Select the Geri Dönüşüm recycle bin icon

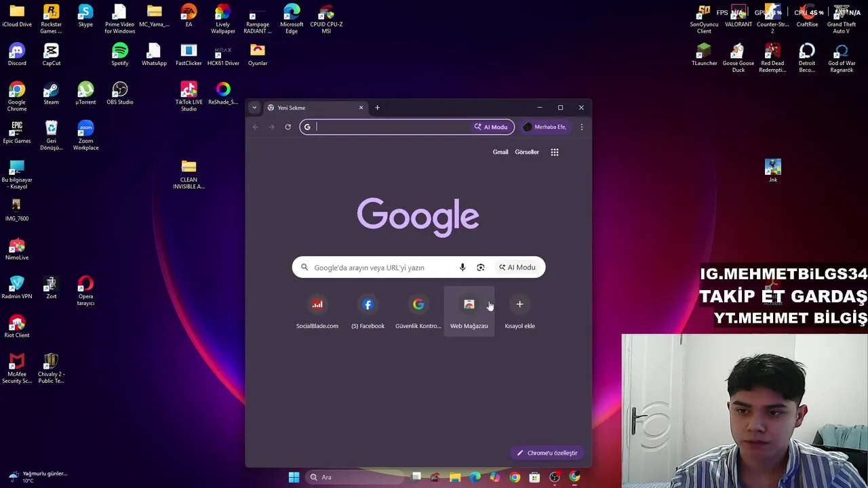click(x=52, y=136)
